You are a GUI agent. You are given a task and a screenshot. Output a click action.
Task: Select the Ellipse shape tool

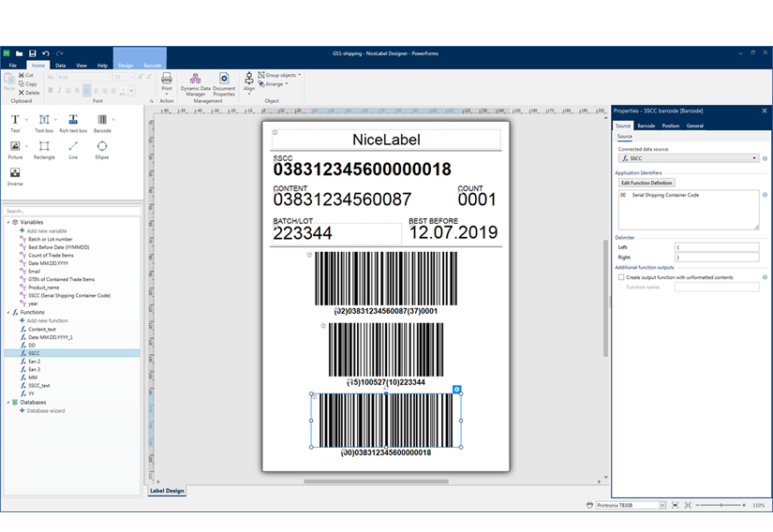pyautogui.click(x=102, y=150)
